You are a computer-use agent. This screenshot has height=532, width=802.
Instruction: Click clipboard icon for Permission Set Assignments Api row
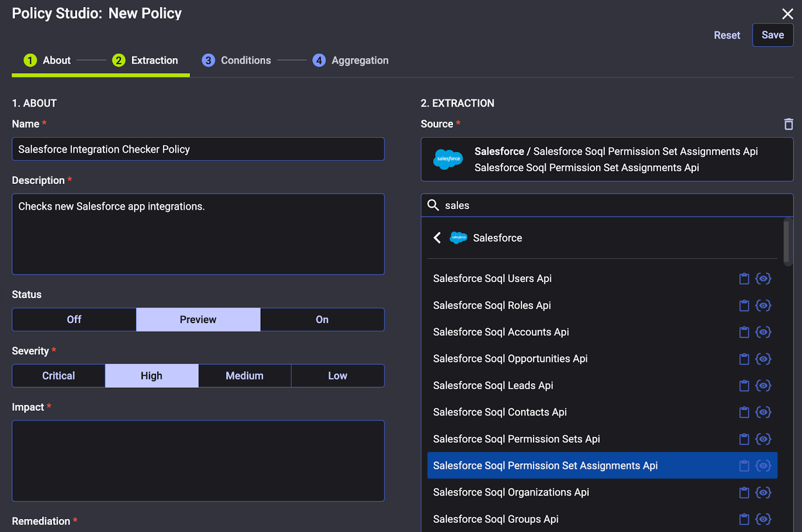point(744,465)
